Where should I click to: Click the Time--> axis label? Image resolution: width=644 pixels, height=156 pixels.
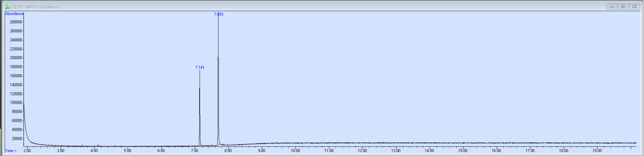coord(11,151)
